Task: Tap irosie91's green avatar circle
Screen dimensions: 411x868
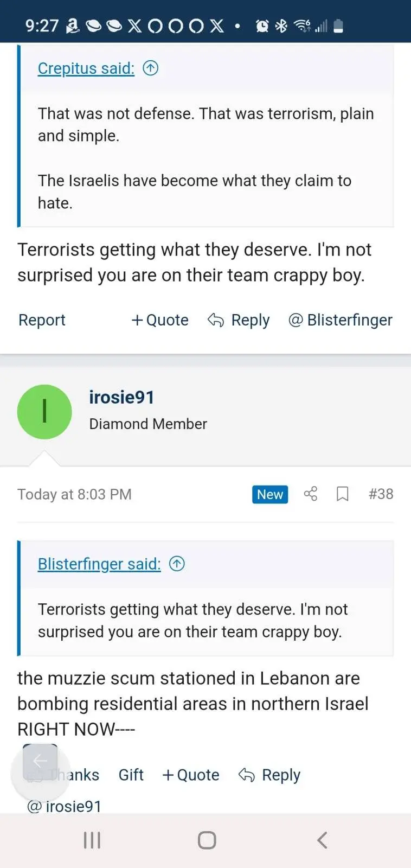Action: coord(44,412)
